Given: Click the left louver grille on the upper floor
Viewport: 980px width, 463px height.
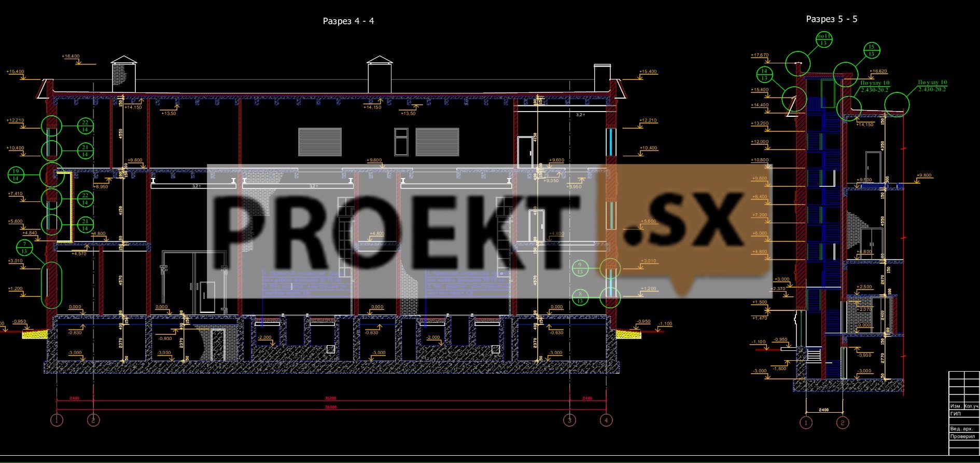Looking at the screenshot, I should (320, 142).
